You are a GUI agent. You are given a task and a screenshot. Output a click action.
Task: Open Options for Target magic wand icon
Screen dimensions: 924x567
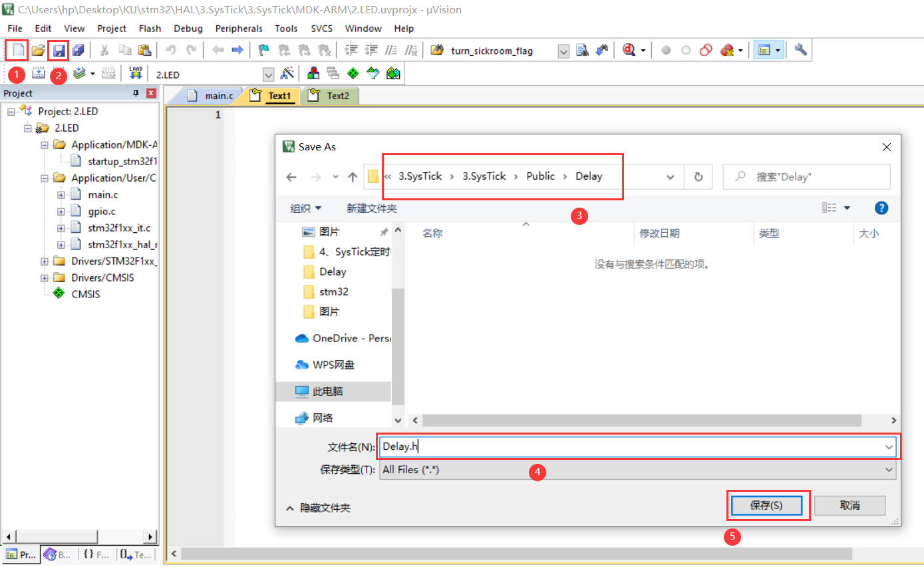point(287,73)
